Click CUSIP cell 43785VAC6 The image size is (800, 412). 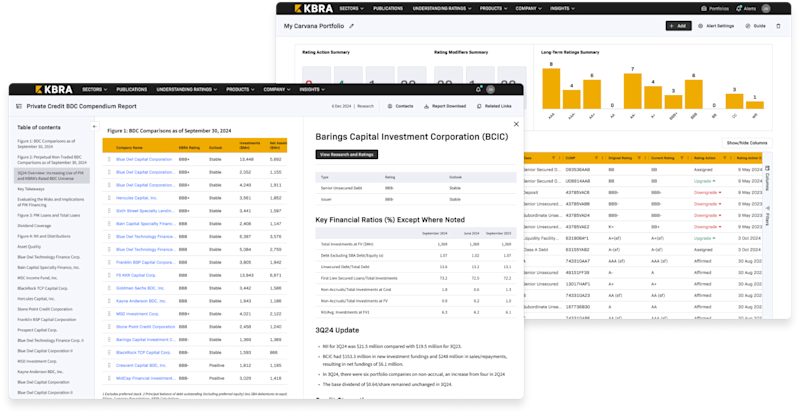click(x=577, y=193)
